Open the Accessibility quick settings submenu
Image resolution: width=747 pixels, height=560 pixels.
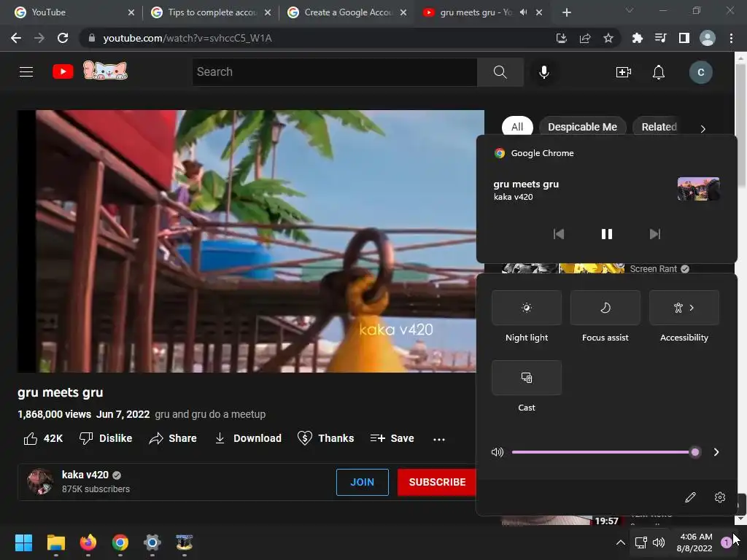(684, 308)
